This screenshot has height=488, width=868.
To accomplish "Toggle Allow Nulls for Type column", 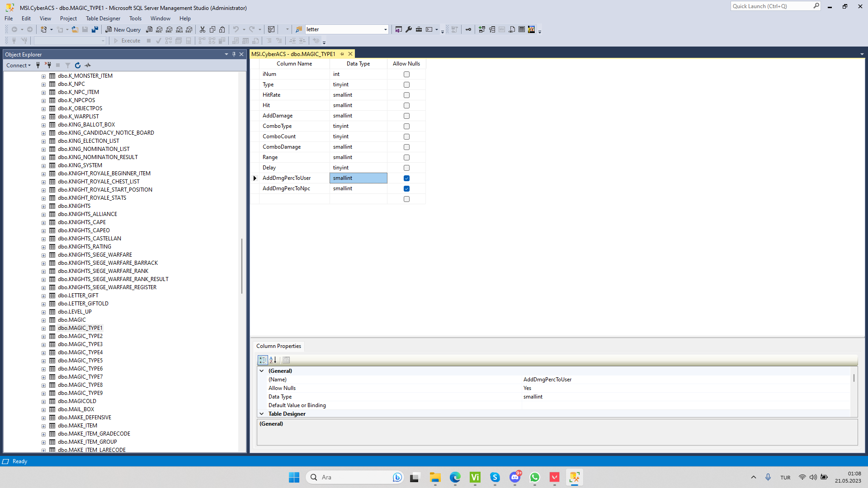I will pyautogui.click(x=406, y=84).
